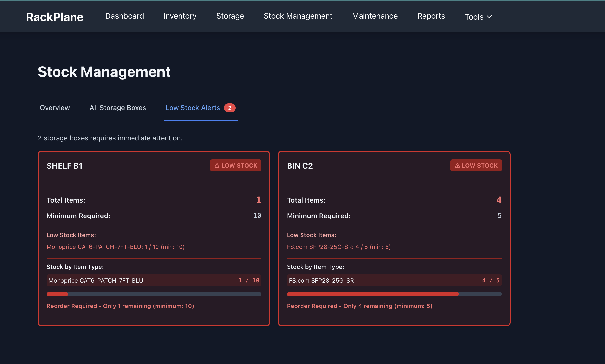Screen dimensions: 605x364
Task: Click SHELF B1's stock level progress bar
Action: click(x=154, y=294)
